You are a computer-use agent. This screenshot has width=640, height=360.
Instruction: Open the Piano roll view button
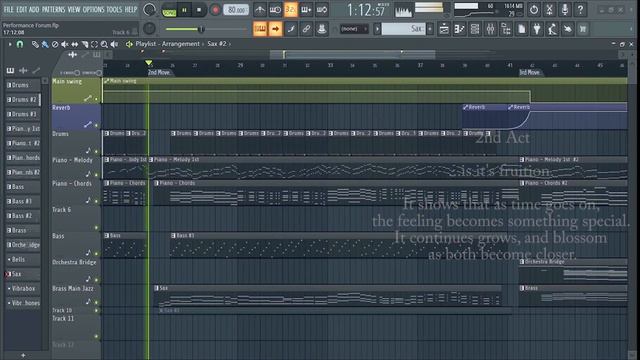[460, 29]
